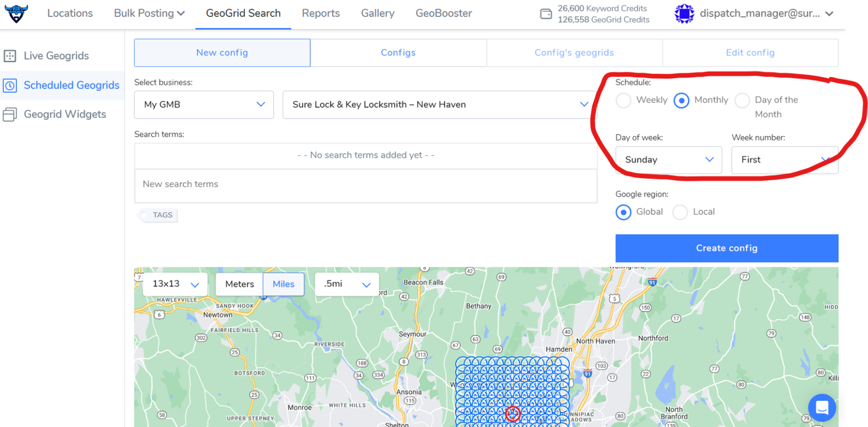868x427 pixels.
Task: Click the Geogrid Widgets icon
Action: [10, 115]
